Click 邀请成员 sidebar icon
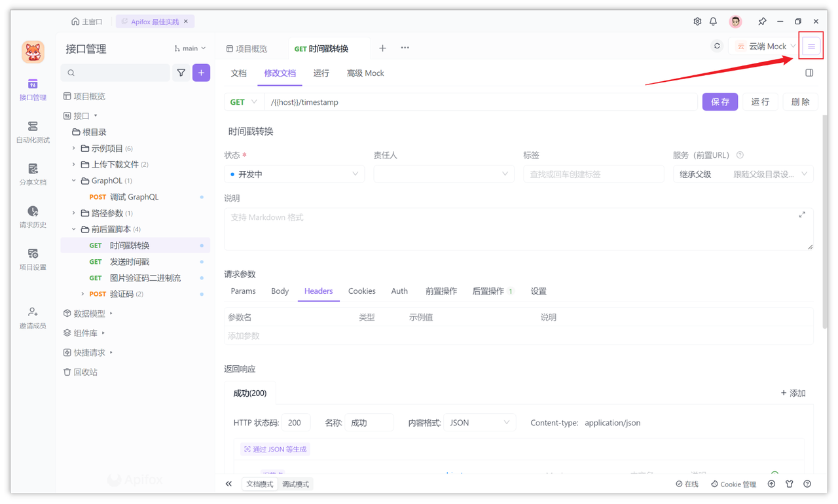Viewport: 838px width, 504px height. [33, 318]
